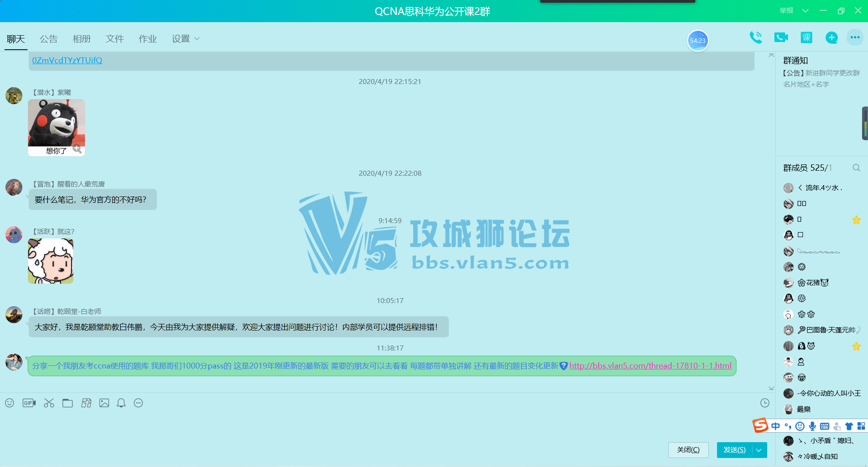The width and height of the screenshot is (868, 467).
Task: Switch Sogou Chinese/English mode
Action: coord(776,426)
